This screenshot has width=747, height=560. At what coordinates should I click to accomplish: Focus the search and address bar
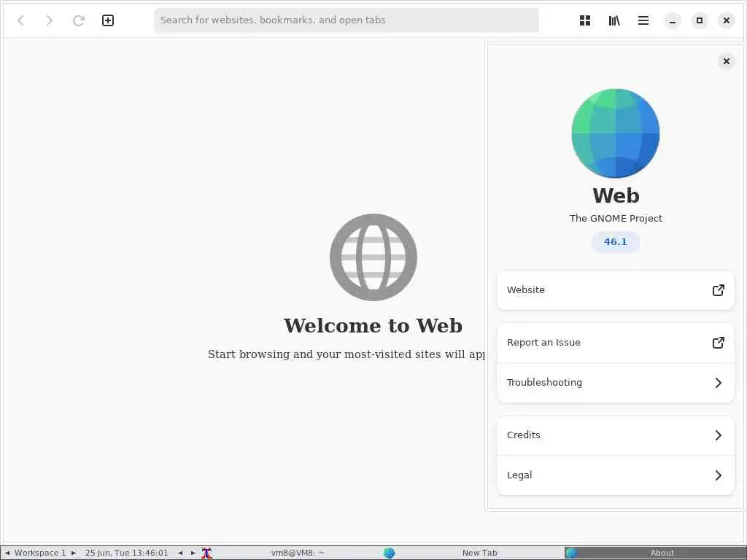(347, 20)
